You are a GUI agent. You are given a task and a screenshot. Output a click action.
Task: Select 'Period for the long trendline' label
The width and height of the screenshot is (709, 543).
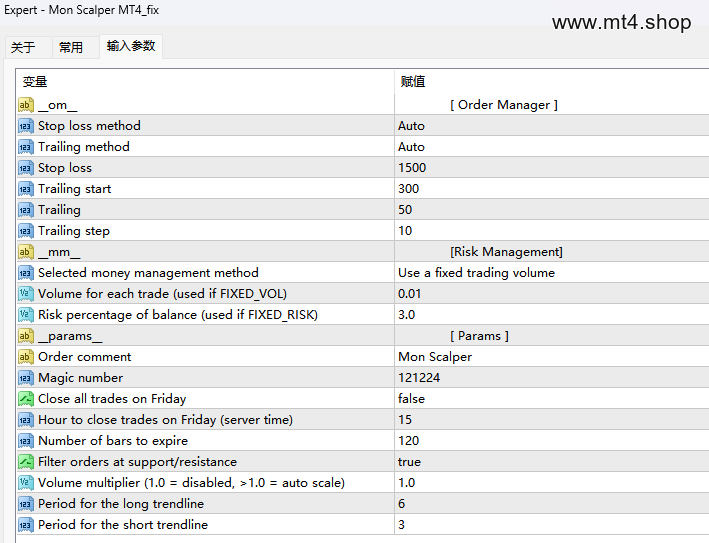coord(121,504)
